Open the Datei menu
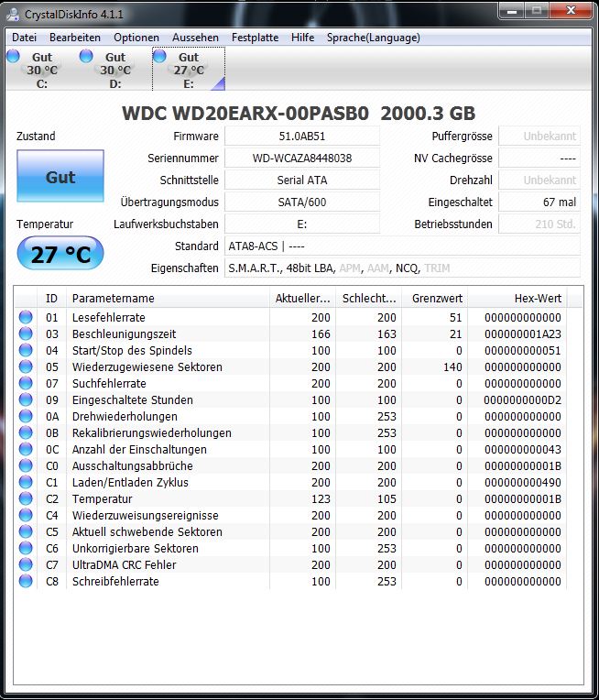This screenshot has width=599, height=700. click(x=24, y=38)
